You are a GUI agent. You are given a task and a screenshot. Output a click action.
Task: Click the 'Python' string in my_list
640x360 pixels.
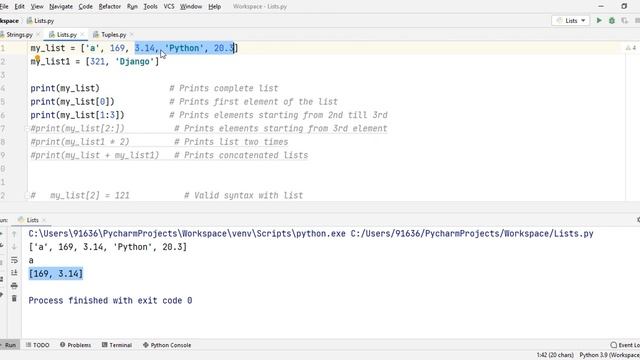(x=184, y=48)
